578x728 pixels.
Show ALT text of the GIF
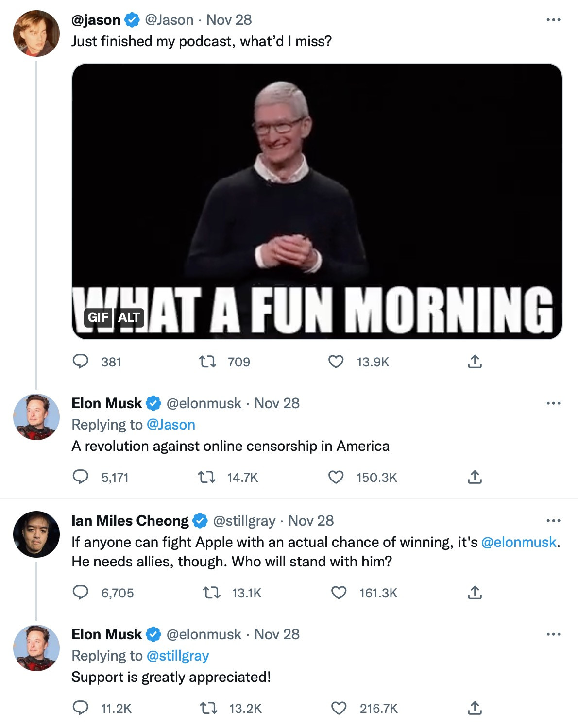129,317
